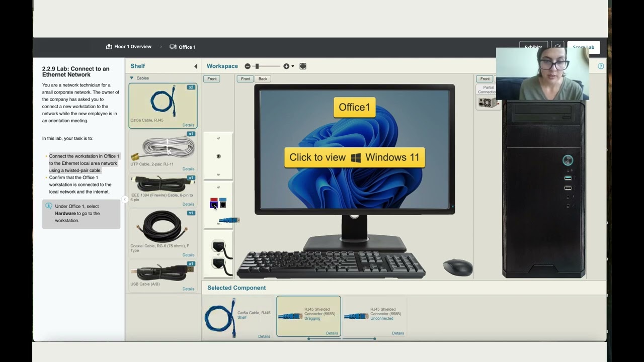Click the computer power button
644x362 pixels.
pyautogui.click(x=568, y=160)
